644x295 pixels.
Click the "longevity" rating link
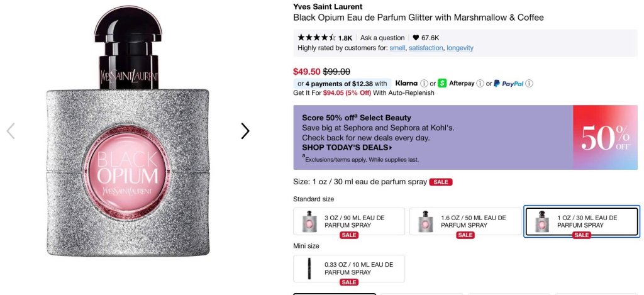460,48
